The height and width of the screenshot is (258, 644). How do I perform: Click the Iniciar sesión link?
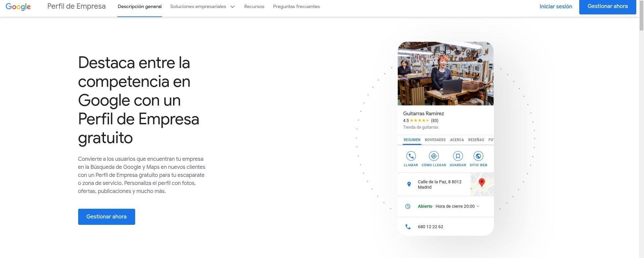(x=555, y=7)
